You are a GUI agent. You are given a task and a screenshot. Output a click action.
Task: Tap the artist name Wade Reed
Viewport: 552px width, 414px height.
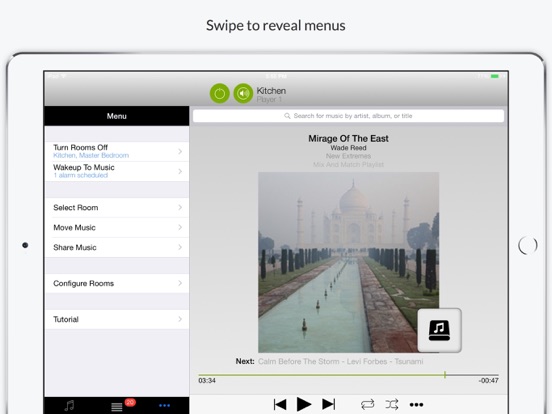click(x=349, y=148)
